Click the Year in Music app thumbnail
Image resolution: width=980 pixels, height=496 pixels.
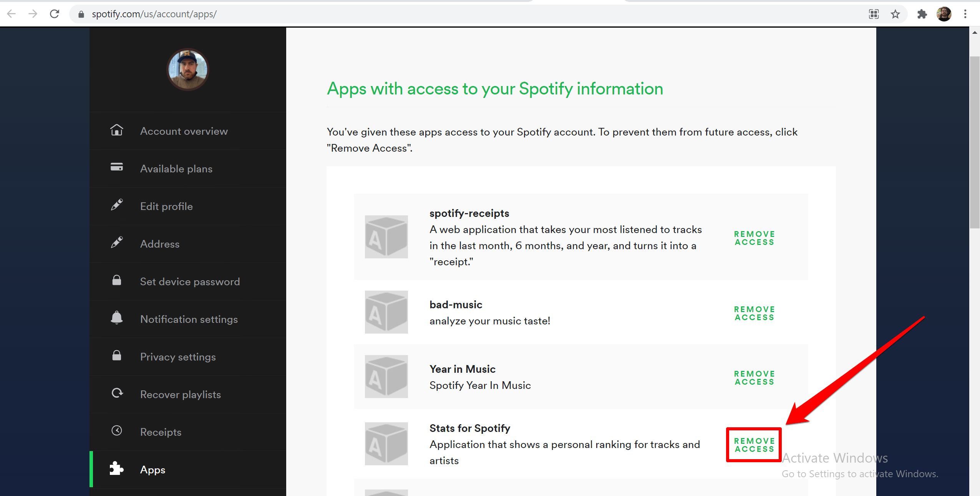click(x=386, y=377)
